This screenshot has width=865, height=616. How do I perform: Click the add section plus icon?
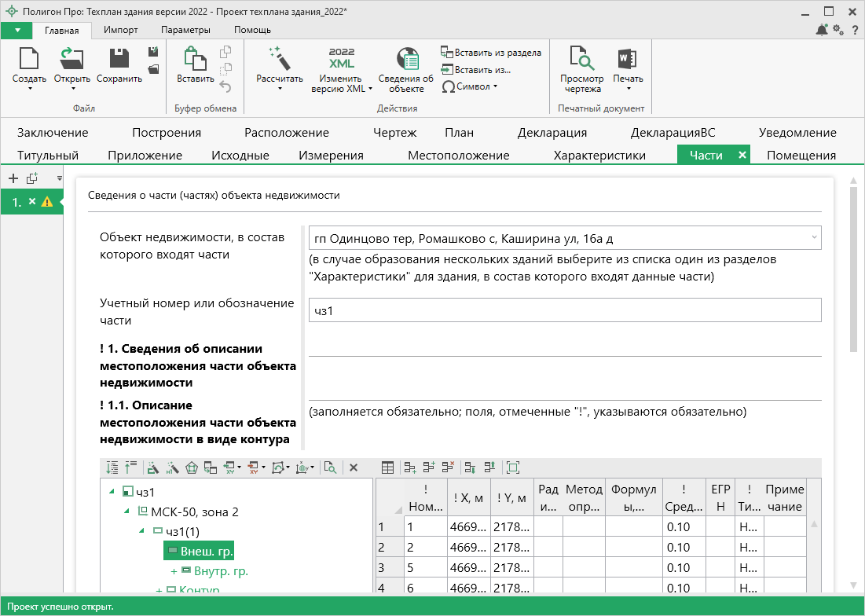pos(13,178)
